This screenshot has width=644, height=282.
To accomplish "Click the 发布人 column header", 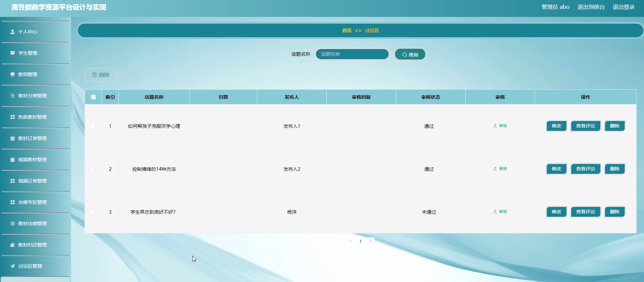I will pyautogui.click(x=292, y=97).
